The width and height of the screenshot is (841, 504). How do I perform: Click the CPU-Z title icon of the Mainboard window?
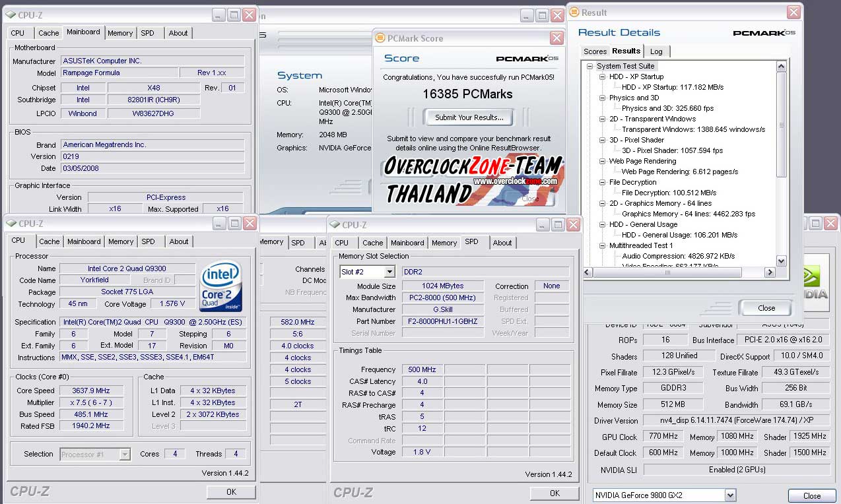9,15
